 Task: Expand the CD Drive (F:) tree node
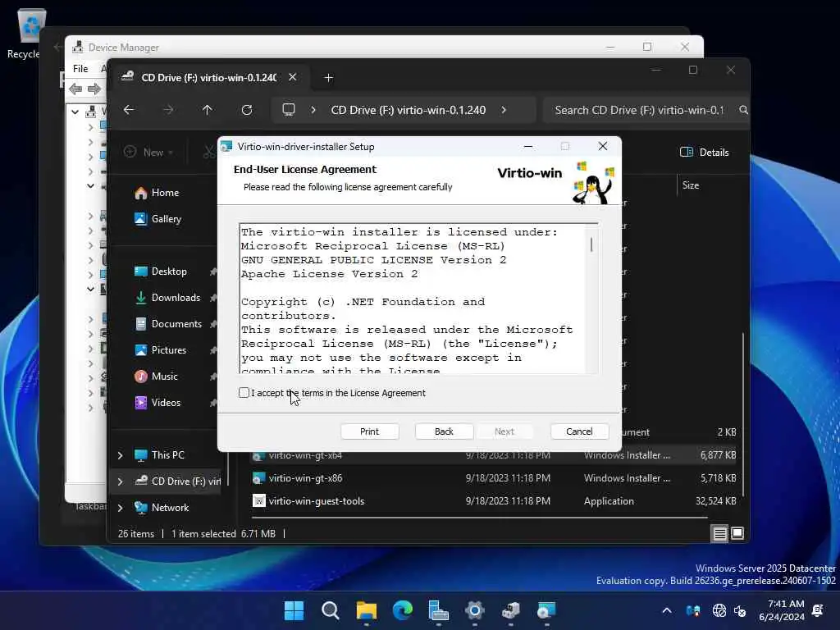click(x=120, y=482)
